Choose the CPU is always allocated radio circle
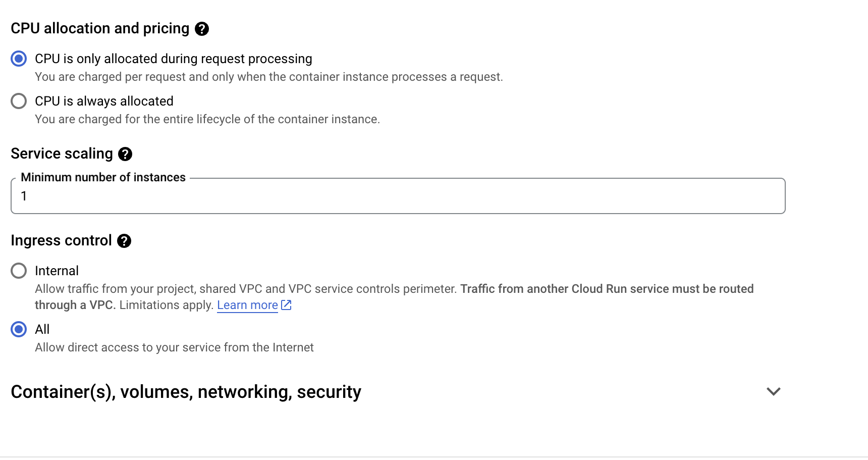 [19, 101]
